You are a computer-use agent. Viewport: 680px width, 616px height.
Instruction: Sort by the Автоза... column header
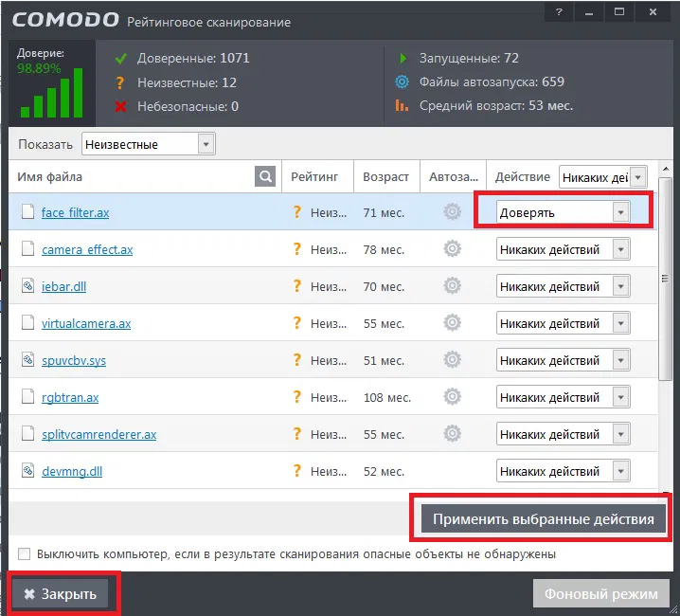click(454, 177)
